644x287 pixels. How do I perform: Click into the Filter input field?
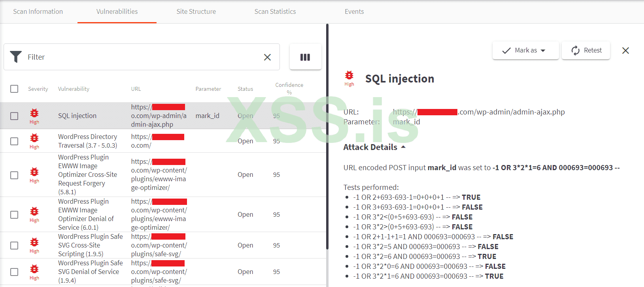pyautogui.click(x=142, y=57)
